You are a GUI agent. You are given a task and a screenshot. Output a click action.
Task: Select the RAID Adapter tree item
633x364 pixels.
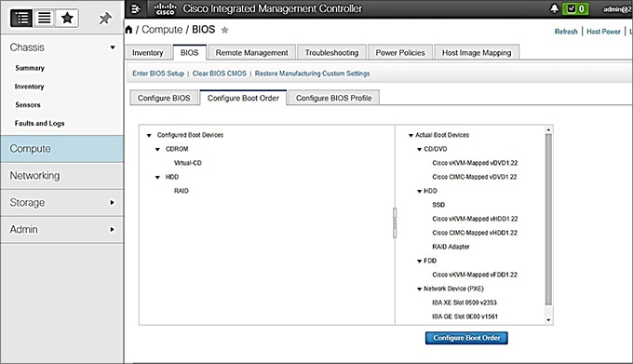pyautogui.click(x=451, y=247)
